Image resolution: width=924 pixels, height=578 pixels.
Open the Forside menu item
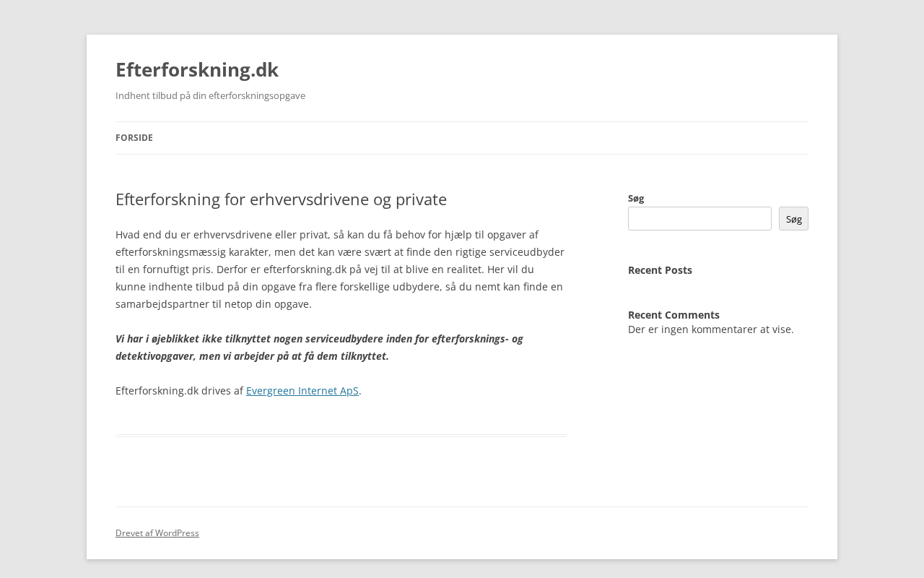tap(134, 138)
